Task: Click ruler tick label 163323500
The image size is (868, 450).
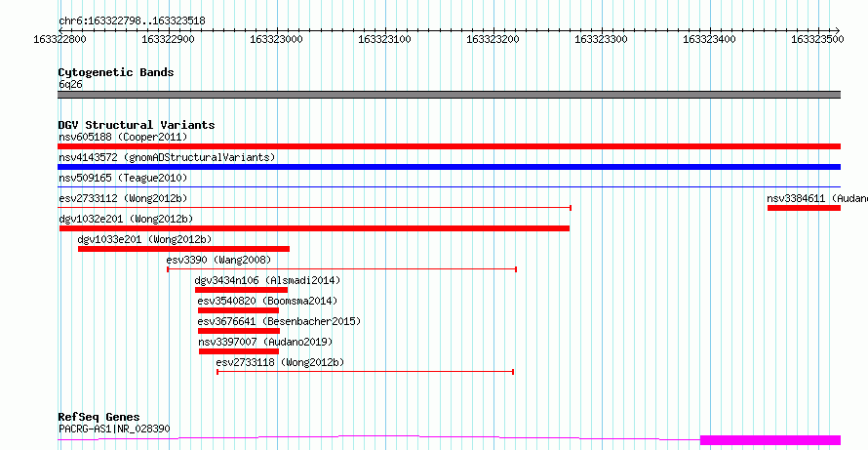Action: pyautogui.click(x=817, y=39)
